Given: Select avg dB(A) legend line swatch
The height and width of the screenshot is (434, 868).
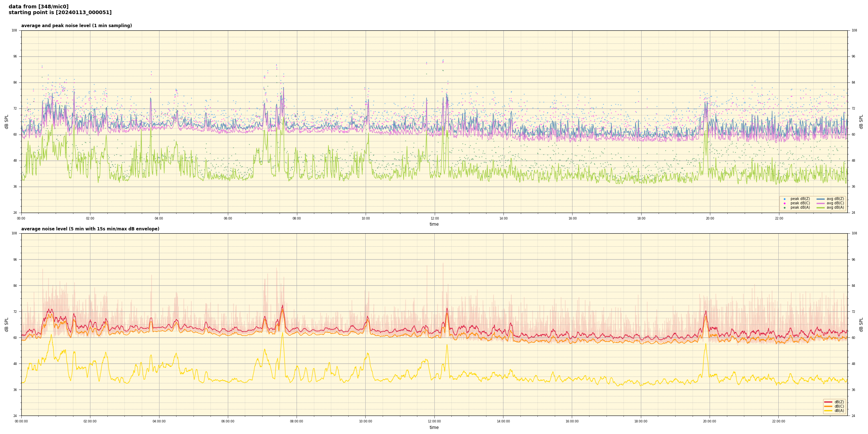Looking at the screenshot, I should [x=821, y=208].
